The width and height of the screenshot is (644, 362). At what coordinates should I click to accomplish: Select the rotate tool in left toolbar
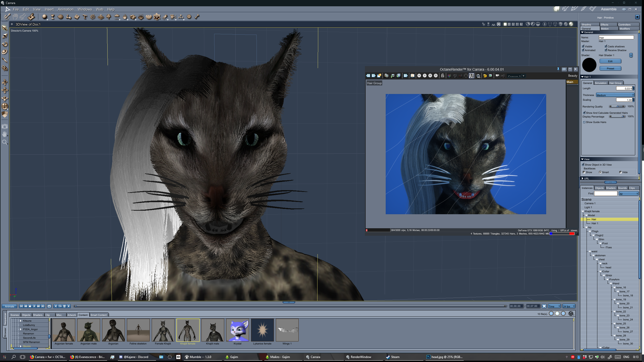pos(5,44)
